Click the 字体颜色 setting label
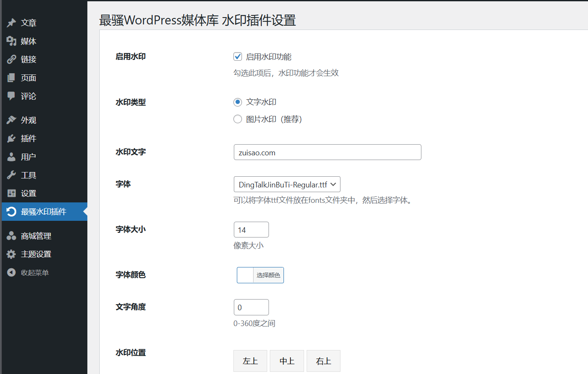588x374 pixels. click(131, 275)
